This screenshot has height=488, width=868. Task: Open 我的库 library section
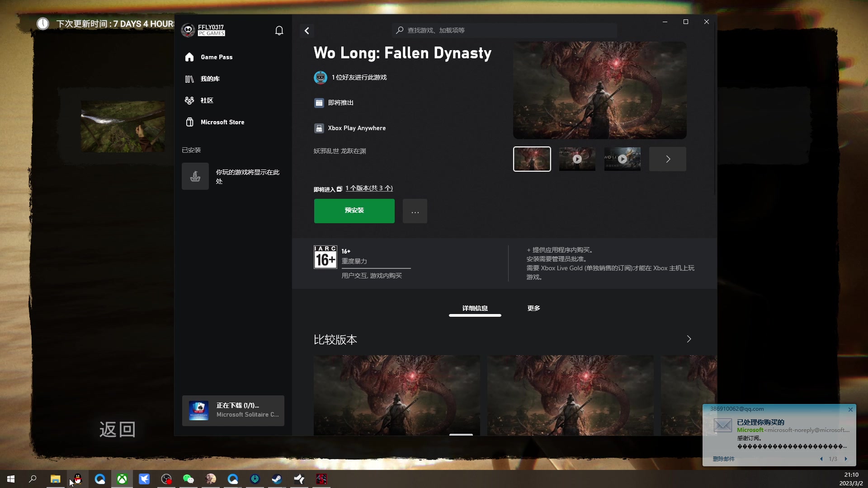(x=202, y=79)
